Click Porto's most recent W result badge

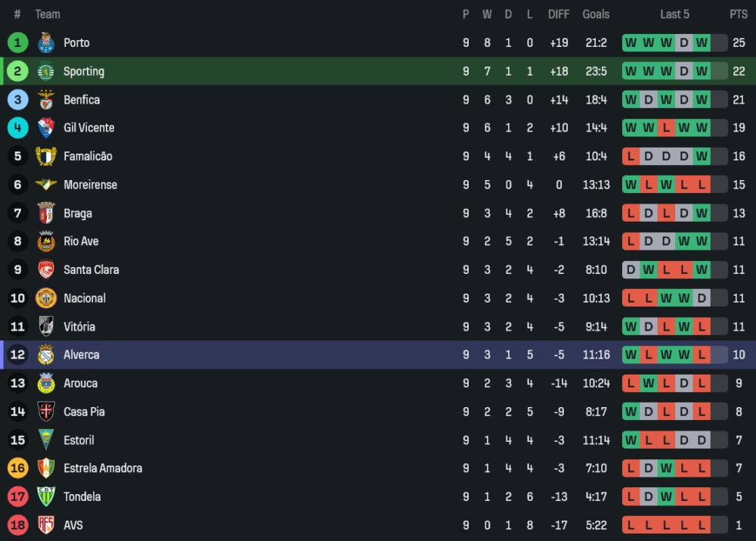(702, 42)
